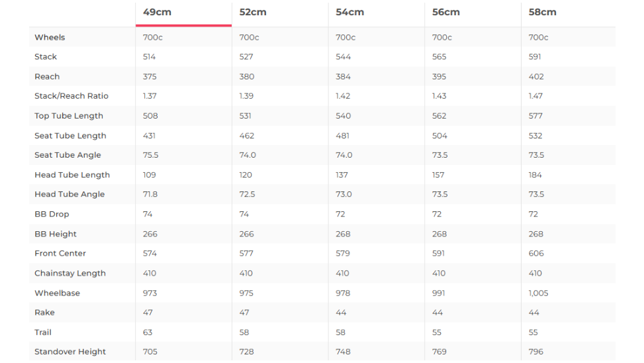Image resolution: width=644 pixels, height=363 pixels.
Task: Select the Head Tube Length row label
Action: click(x=72, y=175)
